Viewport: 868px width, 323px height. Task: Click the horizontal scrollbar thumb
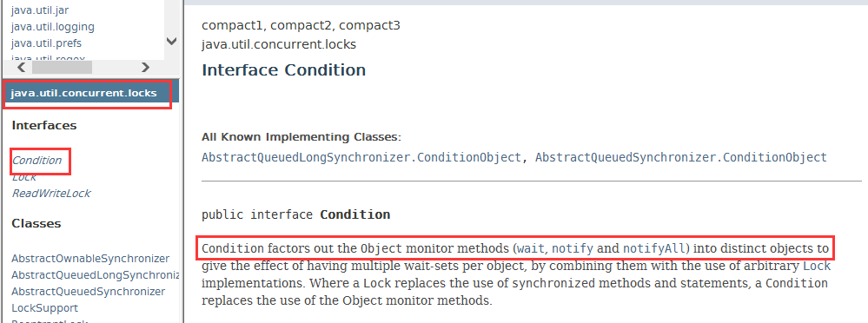coord(62,68)
